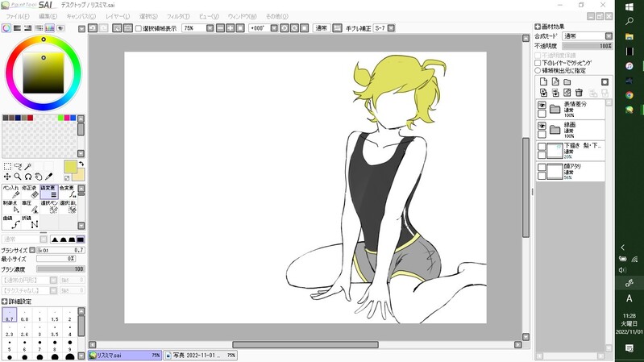The image size is (644, 362).
Task: Pick the rotate view tool
Action: click(28, 177)
